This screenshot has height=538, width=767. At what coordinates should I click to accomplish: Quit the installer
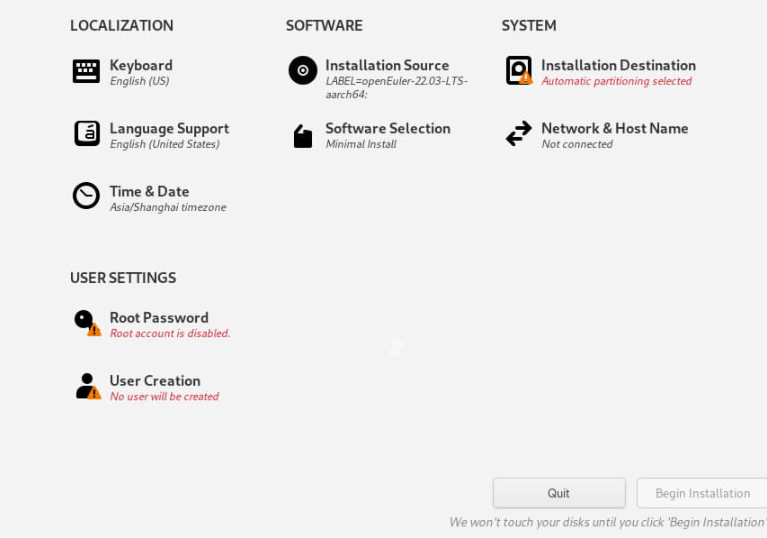(x=559, y=493)
